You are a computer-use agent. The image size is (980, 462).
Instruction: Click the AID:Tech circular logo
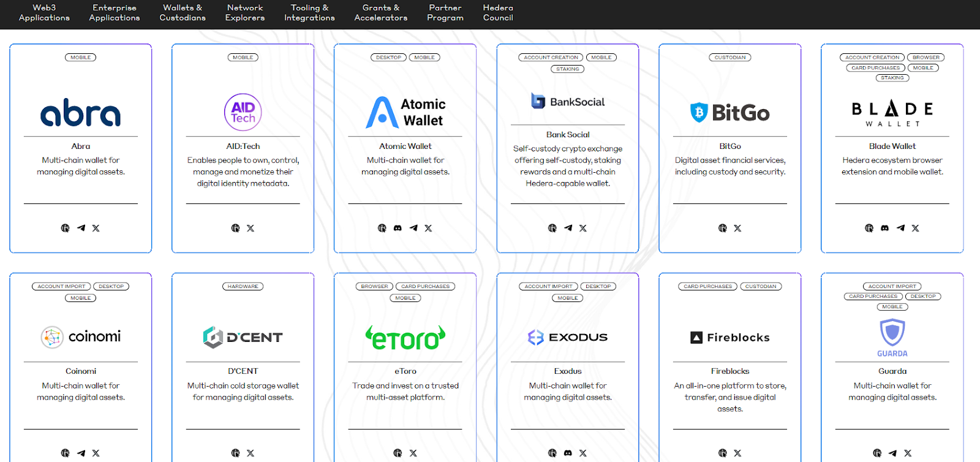[243, 112]
